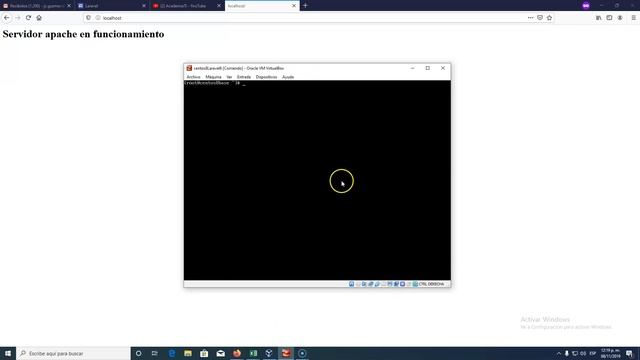Open Cortana from taskbar

138,353
